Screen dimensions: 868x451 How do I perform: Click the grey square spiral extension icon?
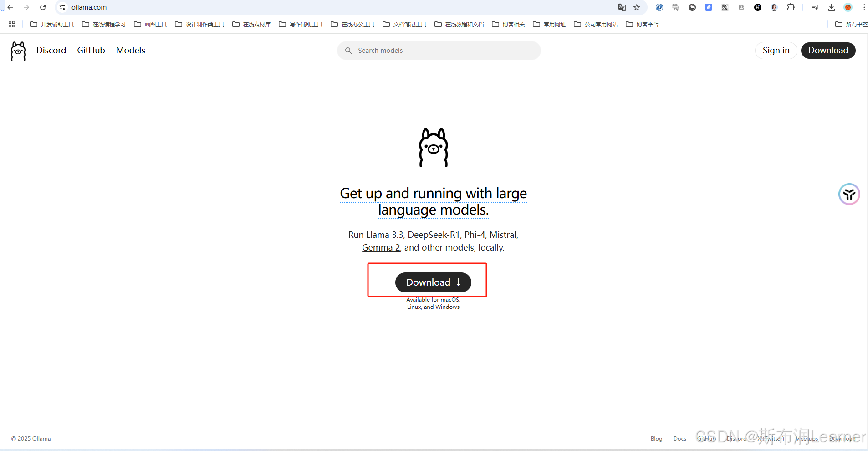click(741, 7)
